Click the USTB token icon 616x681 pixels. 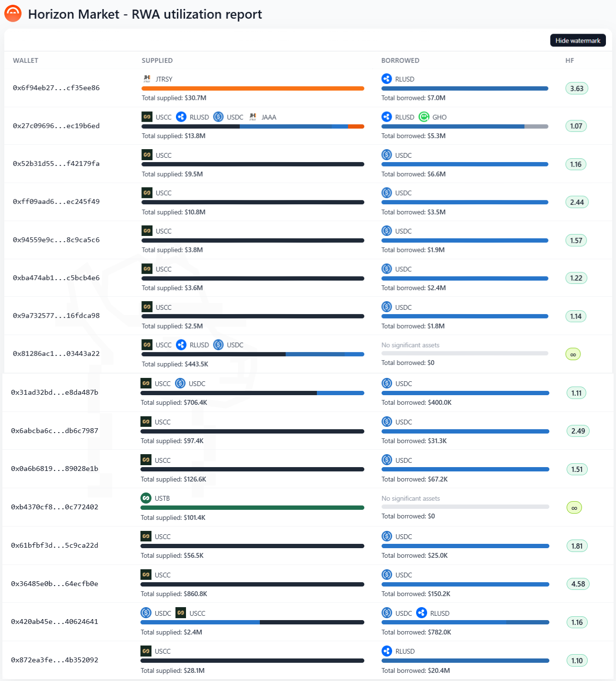pyautogui.click(x=146, y=498)
